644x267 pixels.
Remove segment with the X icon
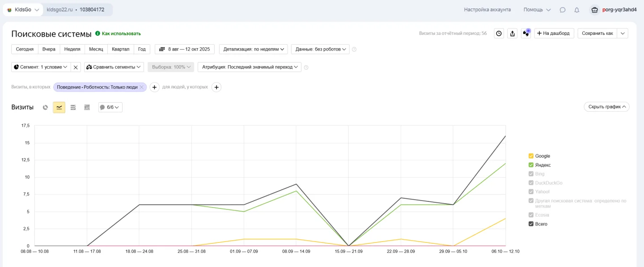point(76,67)
